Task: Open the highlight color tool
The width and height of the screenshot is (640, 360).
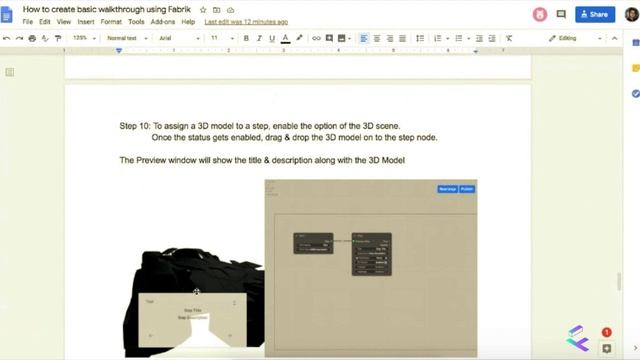Action: [299, 38]
